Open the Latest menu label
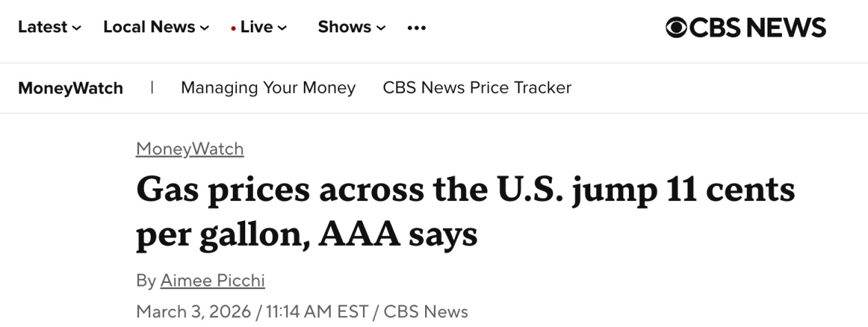This screenshot has height=327, width=868. pyautogui.click(x=43, y=28)
